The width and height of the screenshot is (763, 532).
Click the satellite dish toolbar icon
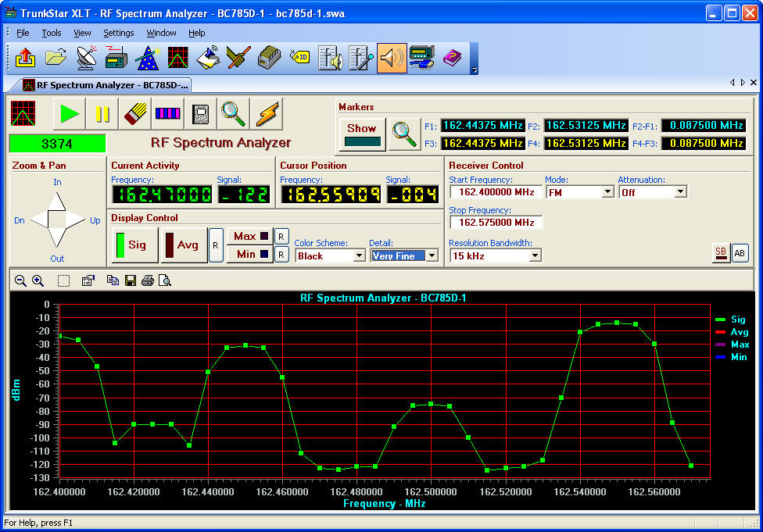tap(87, 58)
